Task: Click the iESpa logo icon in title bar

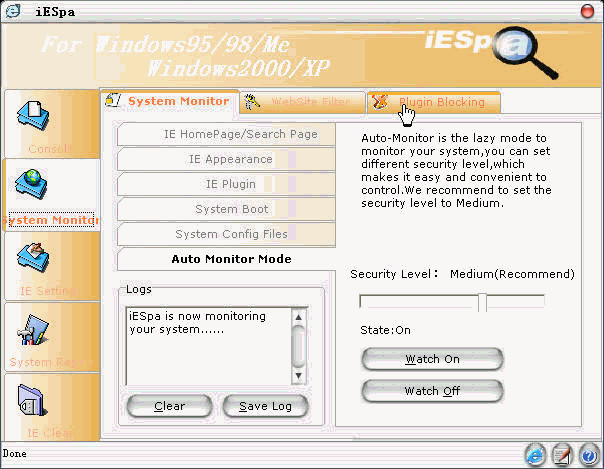Action: point(13,11)
